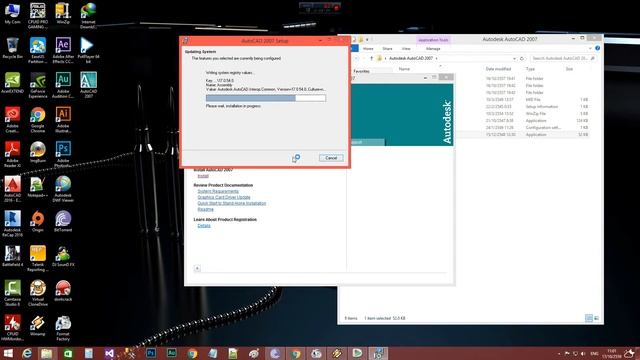
Task: Click the Search Autodesk AutoCAD 2007 box
Action: coord(563,58)
